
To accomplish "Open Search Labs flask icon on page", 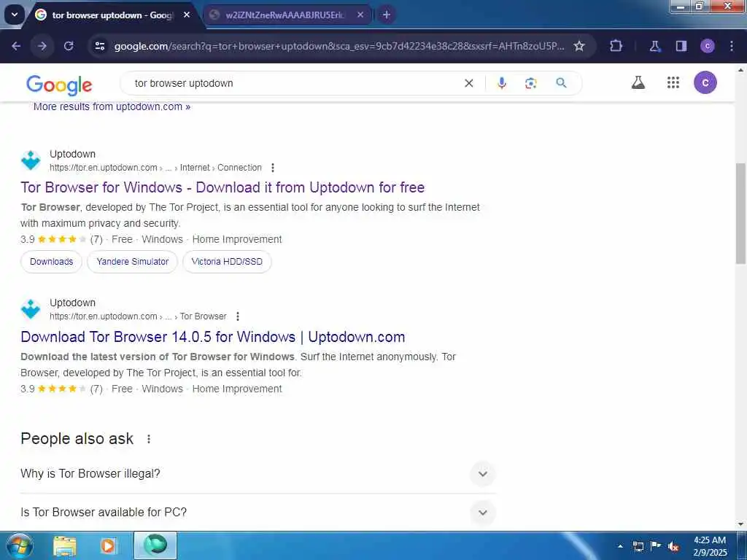I will coord(638,83).
